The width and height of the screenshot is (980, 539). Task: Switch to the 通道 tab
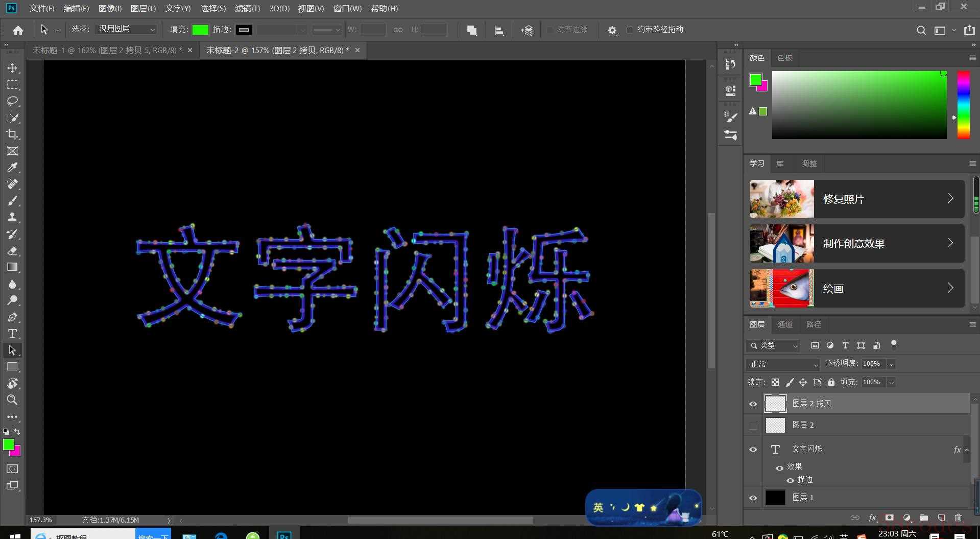pos(785,324)
